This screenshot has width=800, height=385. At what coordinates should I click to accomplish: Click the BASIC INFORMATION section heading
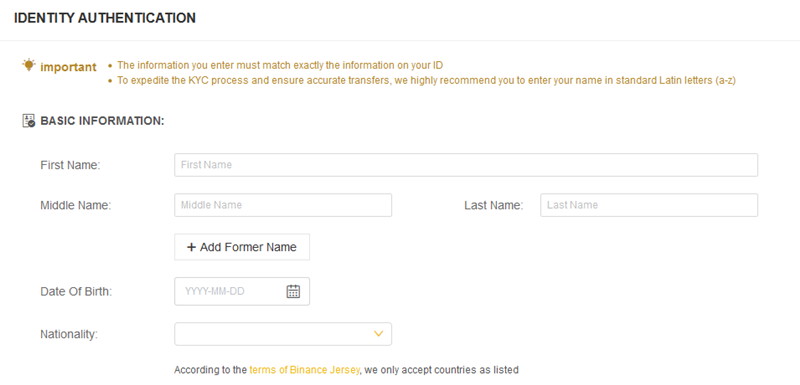pyautogui.click(x=102, y=121)
